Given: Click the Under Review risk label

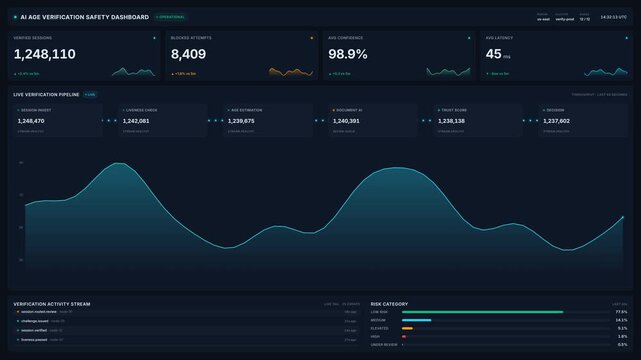Looking at the screenshot, I should [x=384, y=344].
